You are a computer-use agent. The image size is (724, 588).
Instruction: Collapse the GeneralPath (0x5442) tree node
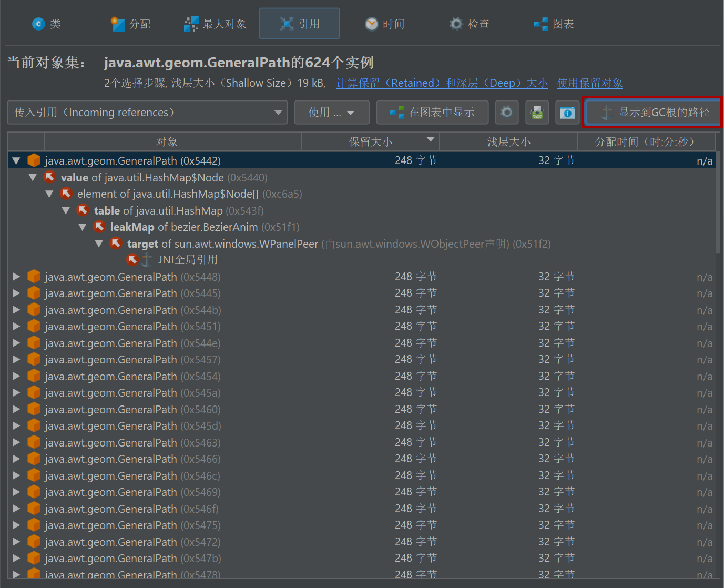[x=16, y=160]
